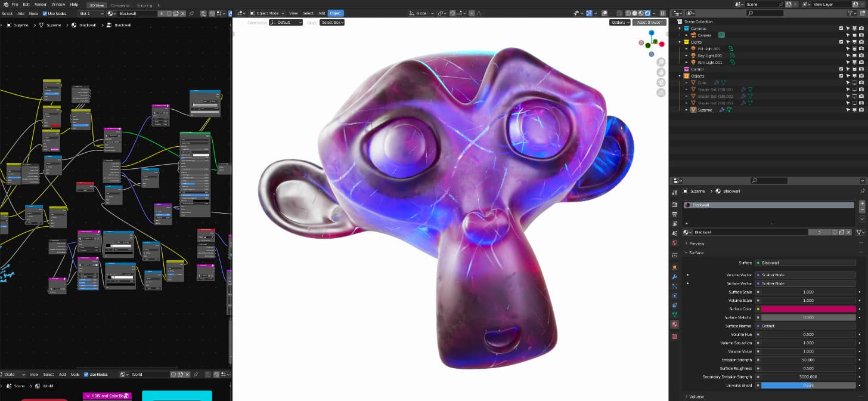Image resolution: width=868 pixels, height=401 pixels.
Task: Toggle Cube viewport visibility in outliner
Action: [x=854, y=83]
